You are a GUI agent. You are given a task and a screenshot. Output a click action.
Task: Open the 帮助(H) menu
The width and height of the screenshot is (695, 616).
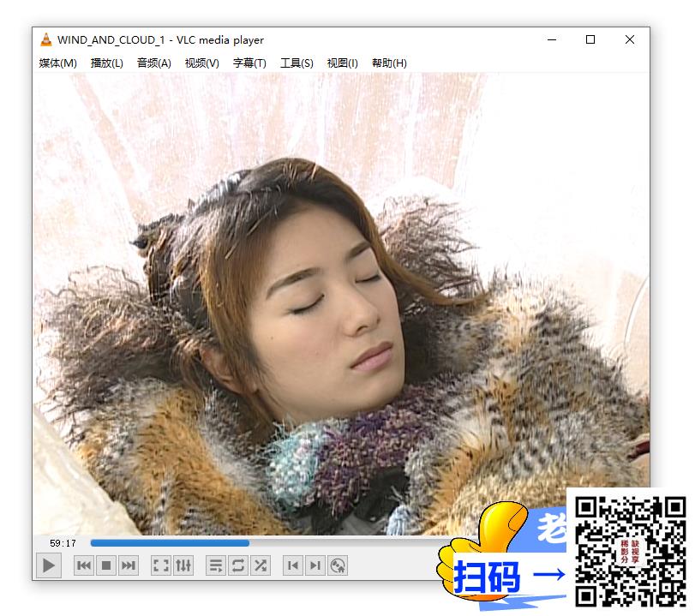tap(389, 63)
